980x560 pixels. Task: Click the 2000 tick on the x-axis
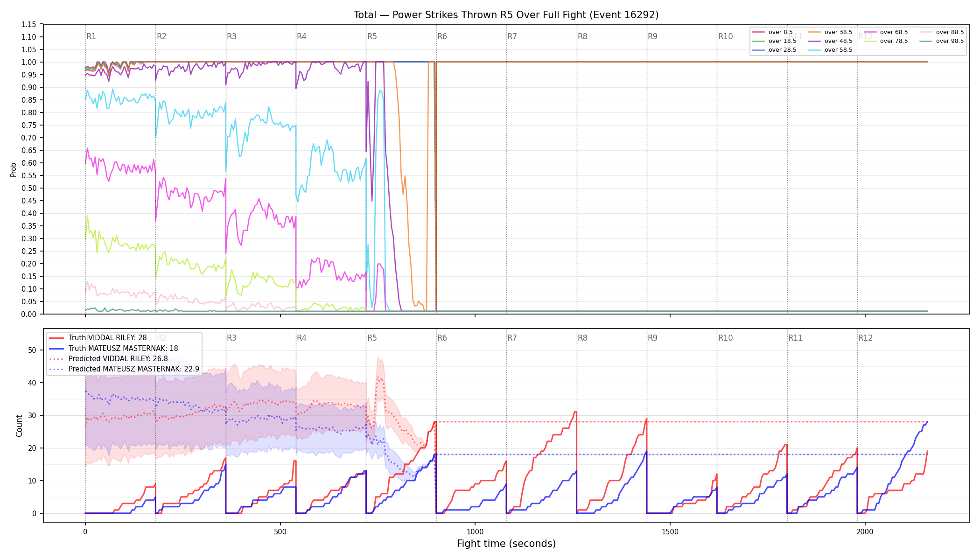pyautogui.click(x=865, y=532)
